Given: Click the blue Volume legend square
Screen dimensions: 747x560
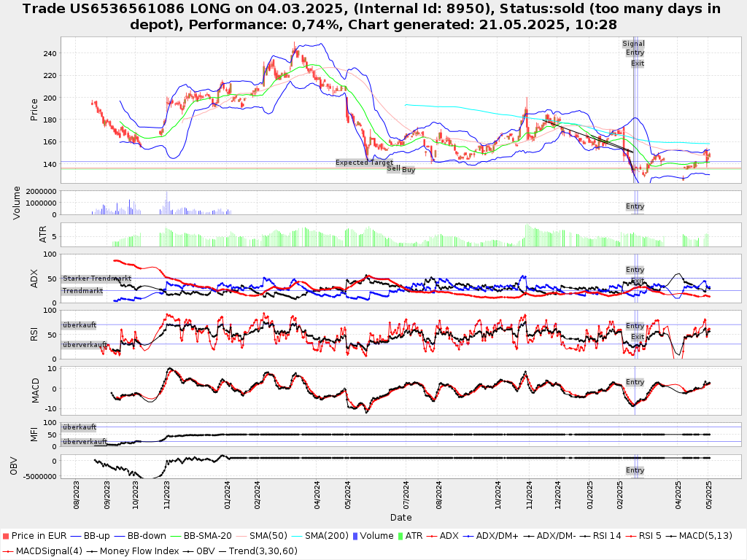Looking at the screenshot, I should pyautogui.click(x=355, y=536).
